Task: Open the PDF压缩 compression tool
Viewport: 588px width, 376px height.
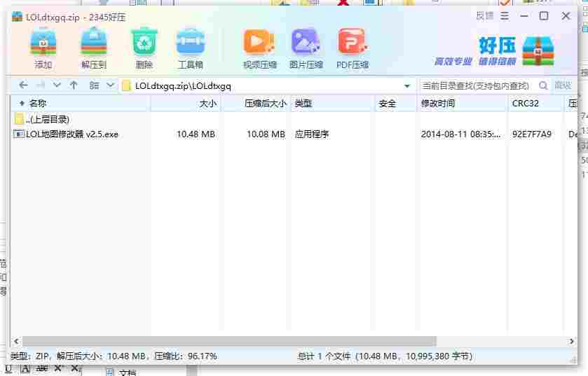Action: point(353,48)
